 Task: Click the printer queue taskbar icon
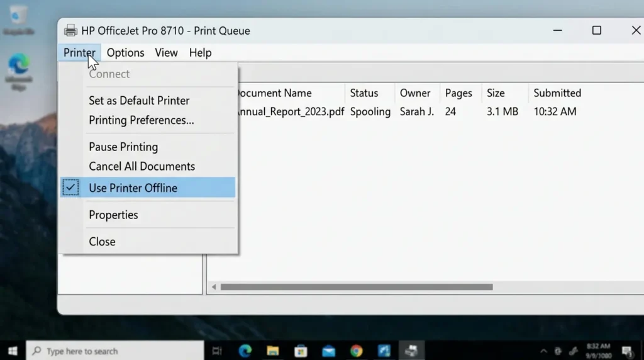coord(411,351)
